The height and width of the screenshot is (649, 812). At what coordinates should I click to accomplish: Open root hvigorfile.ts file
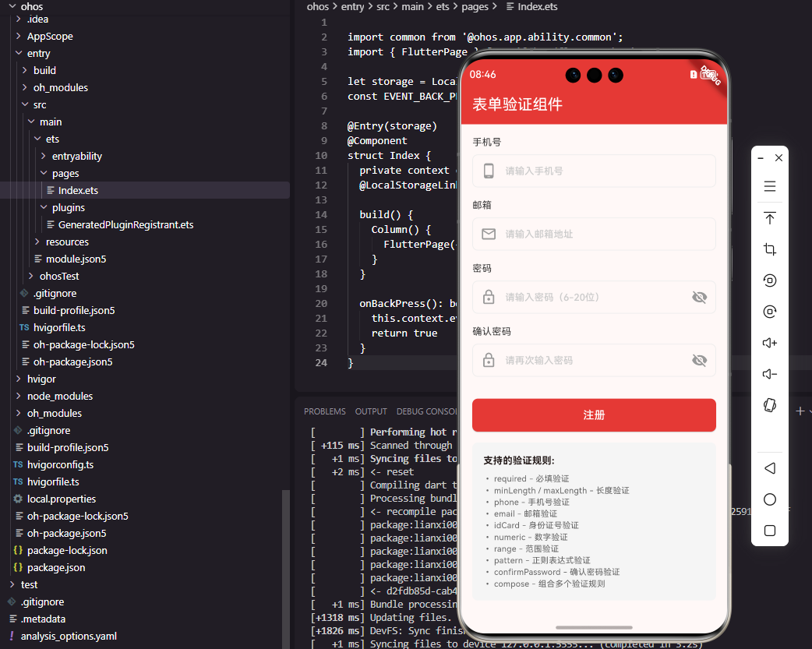pos(53,481)
